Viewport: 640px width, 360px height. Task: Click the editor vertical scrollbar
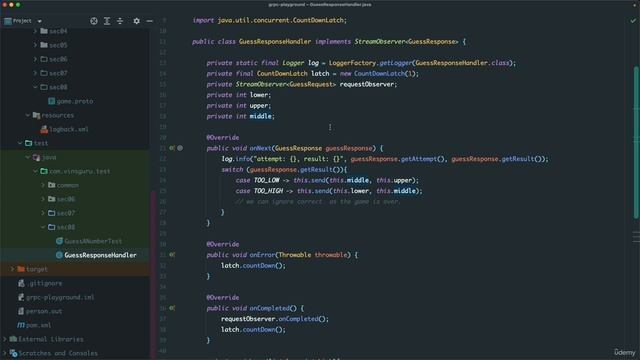point(636,143)
